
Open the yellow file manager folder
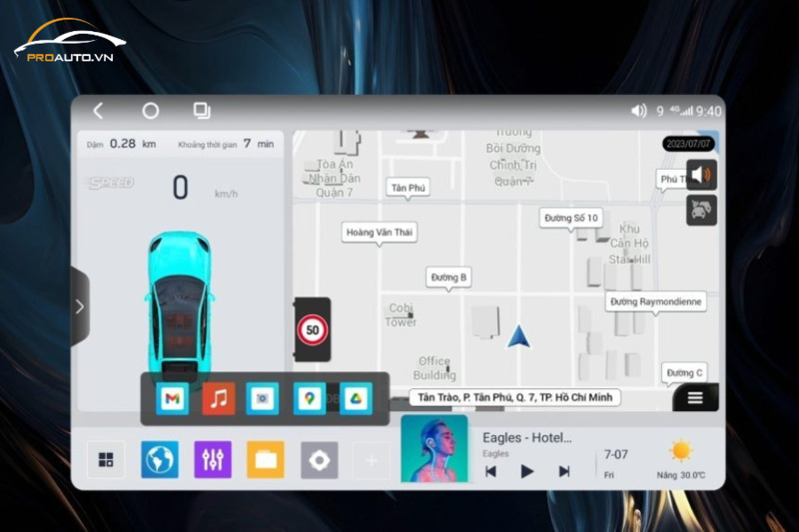click(x=266, y=460)
